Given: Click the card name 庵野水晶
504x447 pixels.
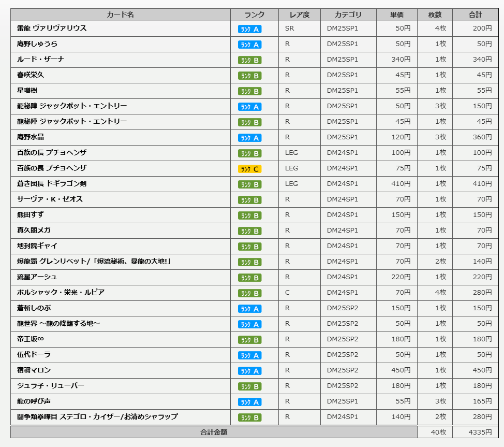Looking at the screenshot, I should (x=30, y=137).
